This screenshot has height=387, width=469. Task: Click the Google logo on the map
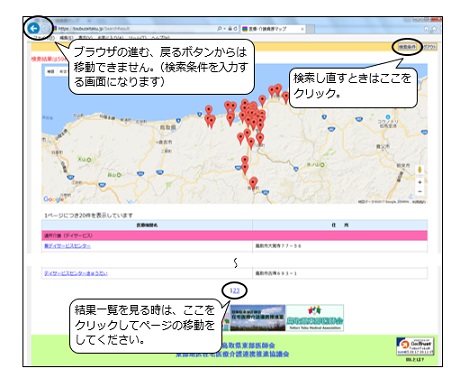pos(53,199)
